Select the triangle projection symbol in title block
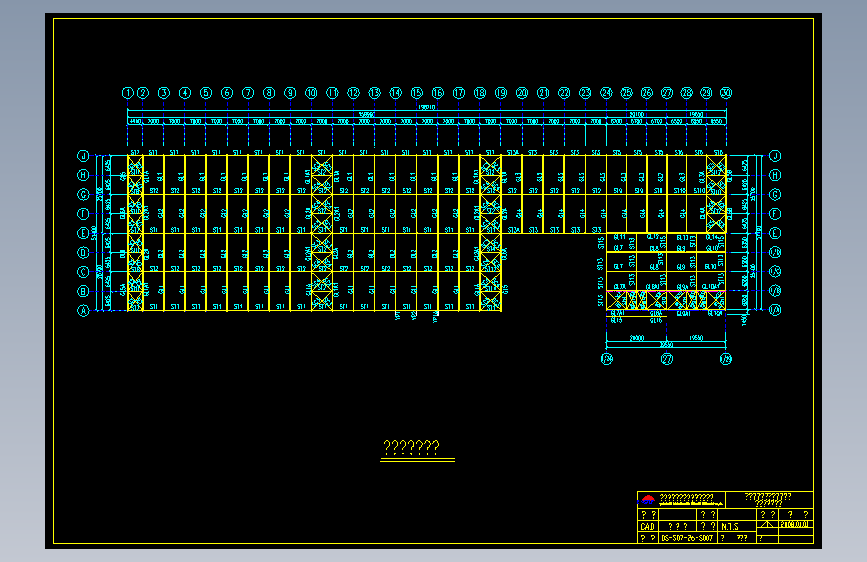The width and height of the screenshot is (867, 562). [x=766, y=524]
